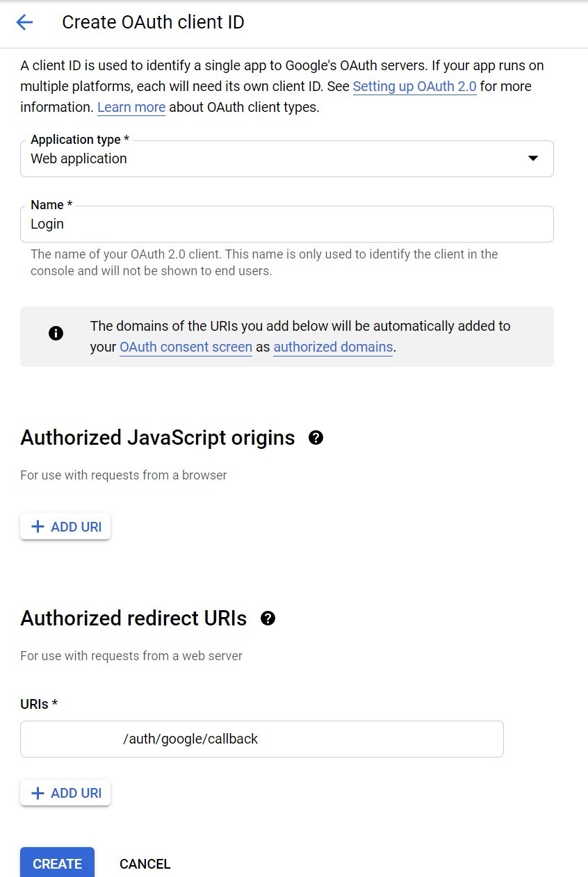Screen dimensions: 588x877
Task: Open the Setting up OAuth 2.0 link
Action: (415, 87)
